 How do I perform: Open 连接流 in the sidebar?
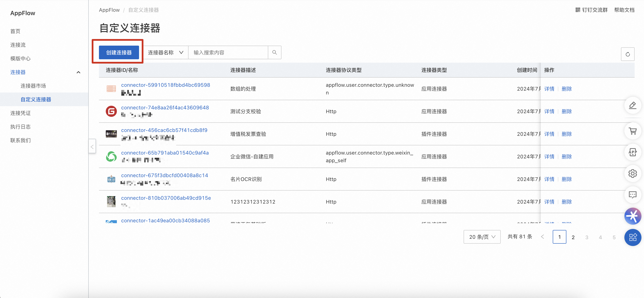[18, 45]
